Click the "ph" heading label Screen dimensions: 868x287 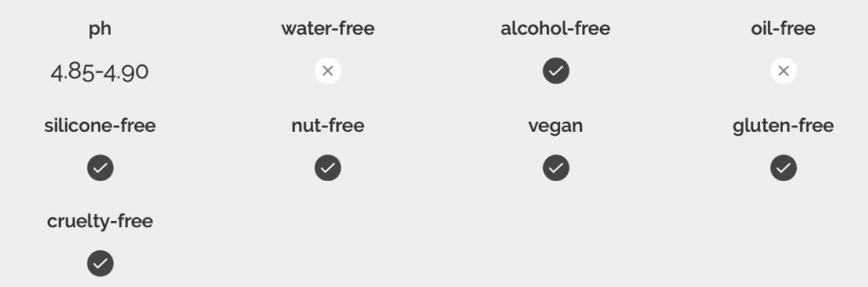(100, 29)
